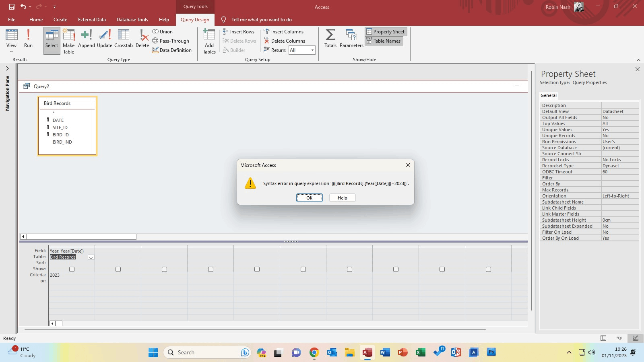Open the Return dropdown showing All
Screen dimensions: 644x362
[312, 50]
